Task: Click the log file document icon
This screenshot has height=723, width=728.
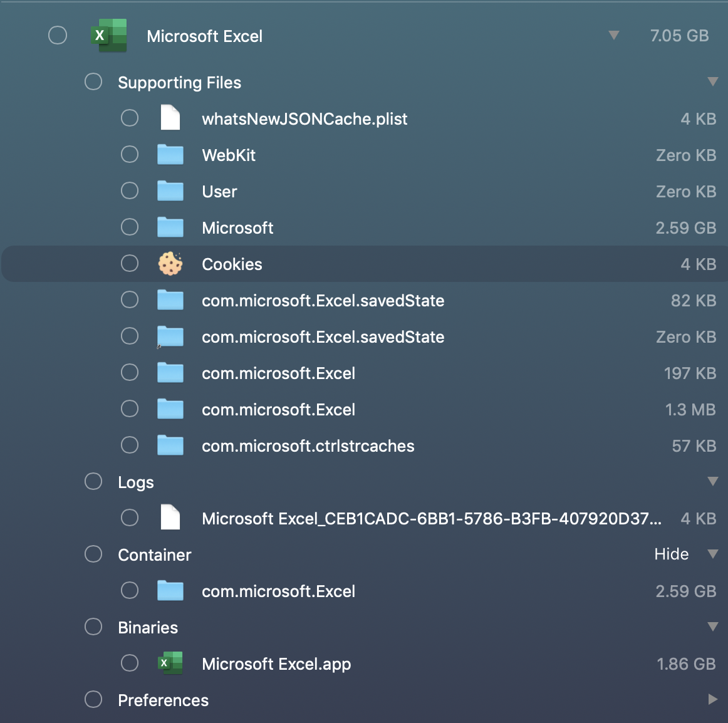Action: pyautogui.click(x=170, y=518)
